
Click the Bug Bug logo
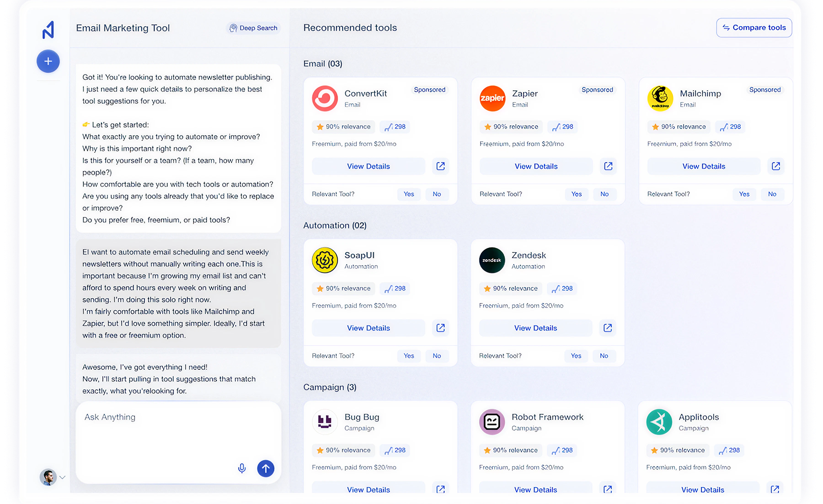[325, 422]
